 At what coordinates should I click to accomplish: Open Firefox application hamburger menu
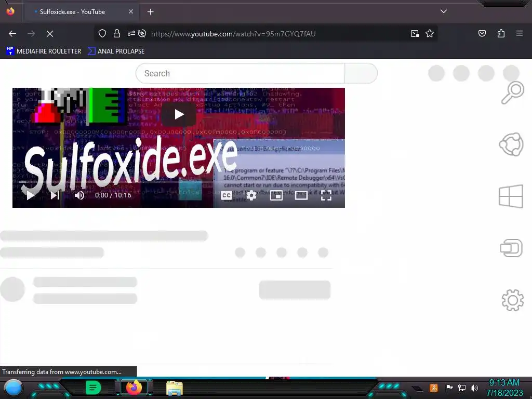click(x=520, y=33)
